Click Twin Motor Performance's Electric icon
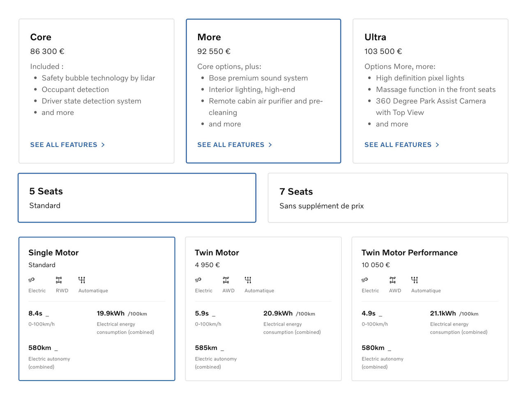The height and width of the screenshot is (420, 526). (365, 280)
